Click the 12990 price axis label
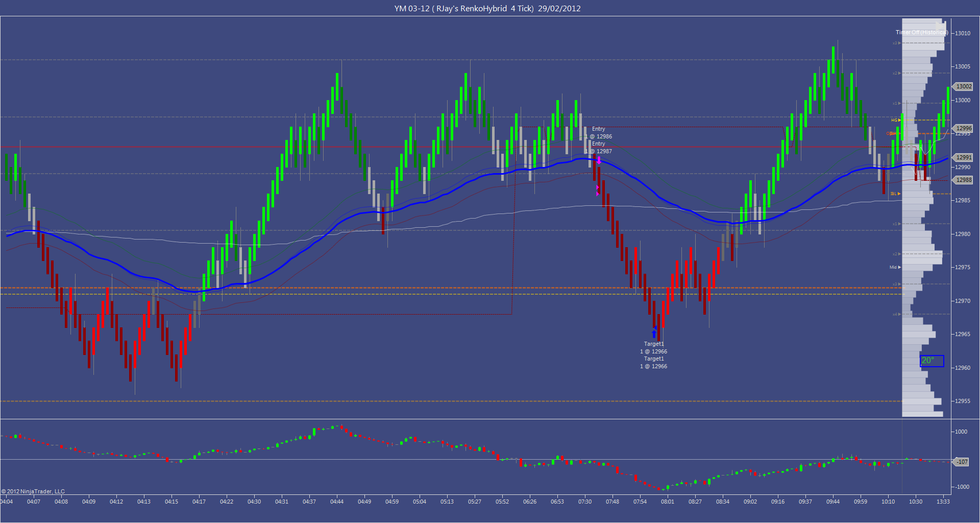 pyautogui.click(x=963, y=167)
